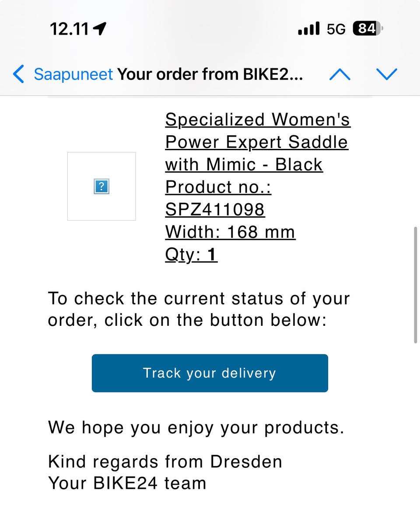The image size is (420, 519).
Task: Tap the back chevron icon
Action: point(19,74)
